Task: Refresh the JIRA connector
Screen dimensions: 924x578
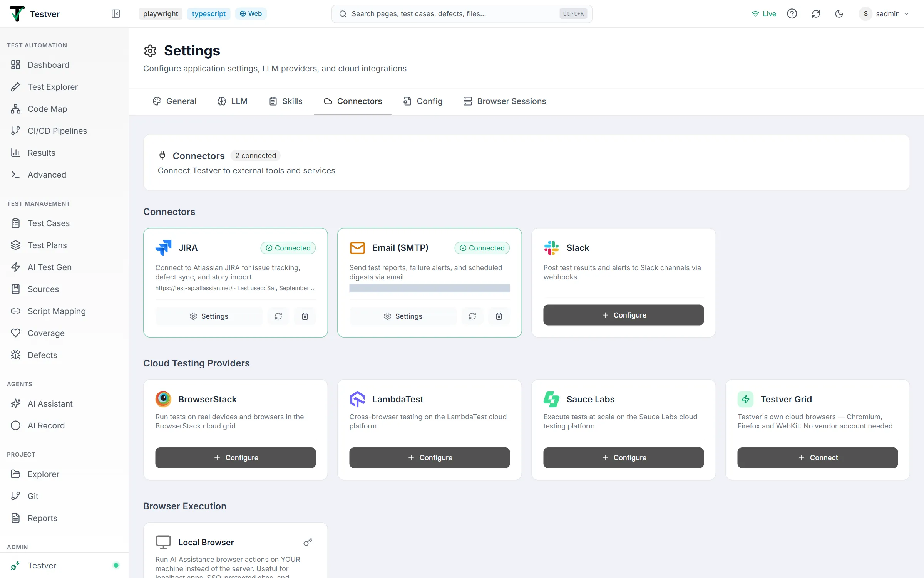Action: tap(278, 316)
